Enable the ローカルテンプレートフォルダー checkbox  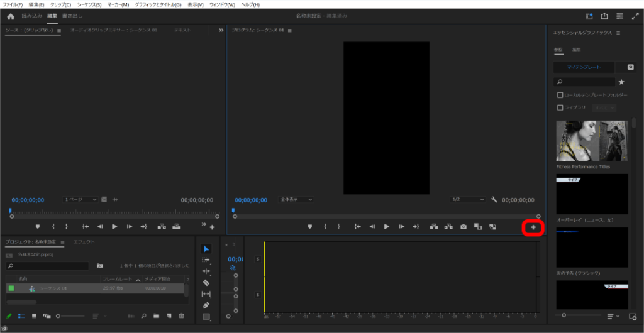(x=560, y=95)
